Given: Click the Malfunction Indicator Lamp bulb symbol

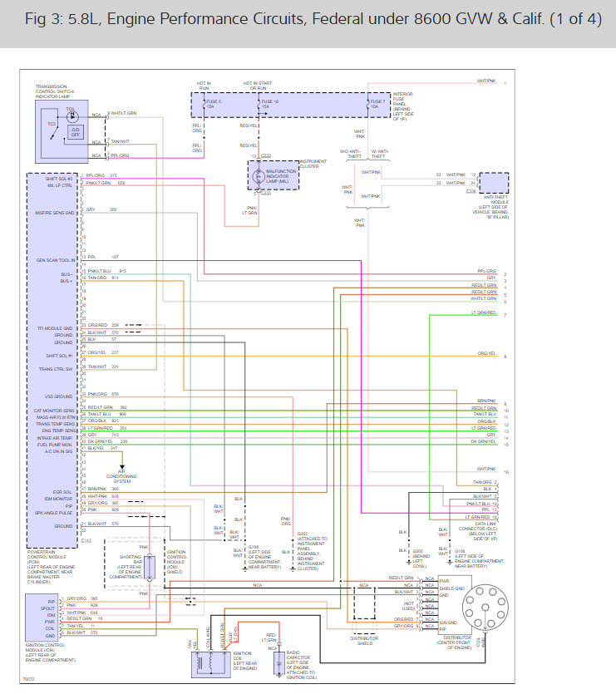Looking at the screenshot, I should [x=258, y=176].
